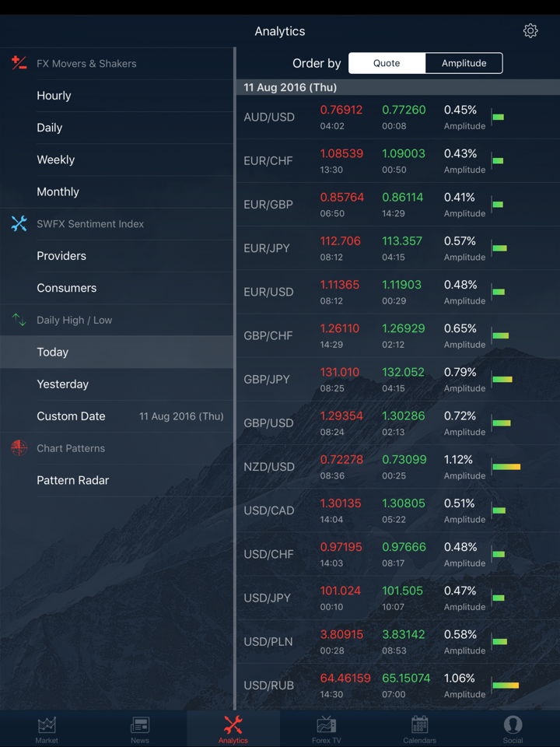Screen dimensions: 560x747
Task: Show Yesterday's high/low data
Action: point(63,384)
